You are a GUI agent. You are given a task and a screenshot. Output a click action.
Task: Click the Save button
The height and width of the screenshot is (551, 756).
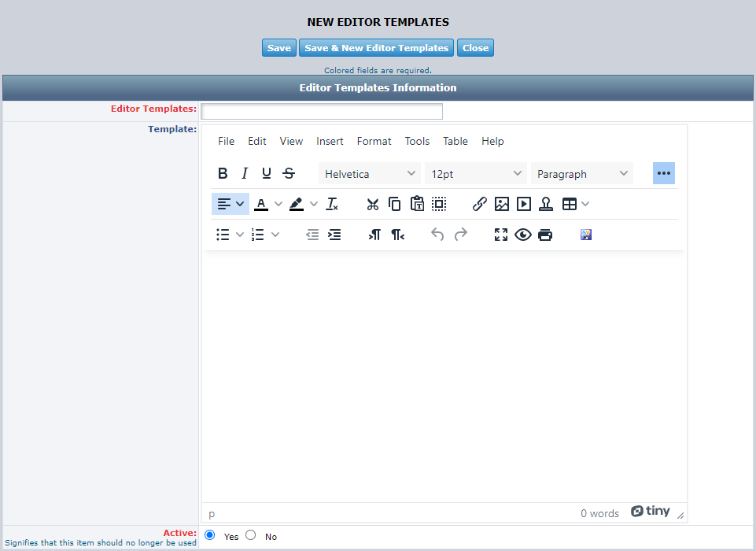(x=279, y=48)
